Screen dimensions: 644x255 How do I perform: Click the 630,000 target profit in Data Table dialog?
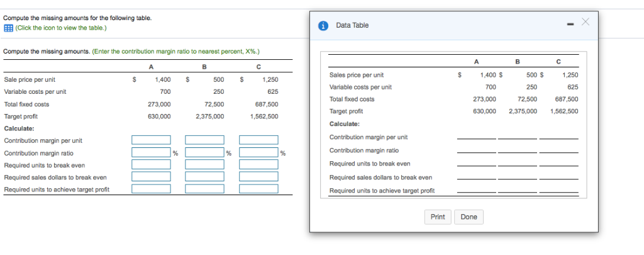pyautogui.click(x=485, y=111)
